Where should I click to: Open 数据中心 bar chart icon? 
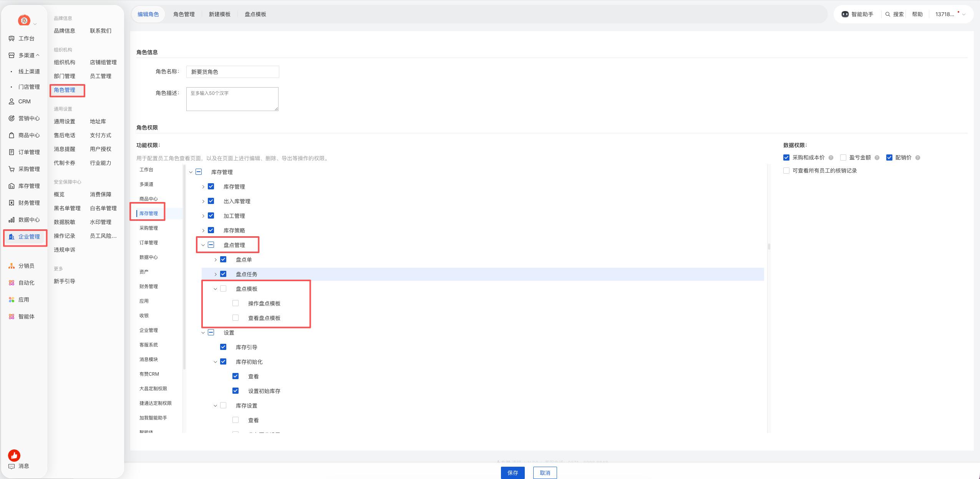tap(12, 220)
